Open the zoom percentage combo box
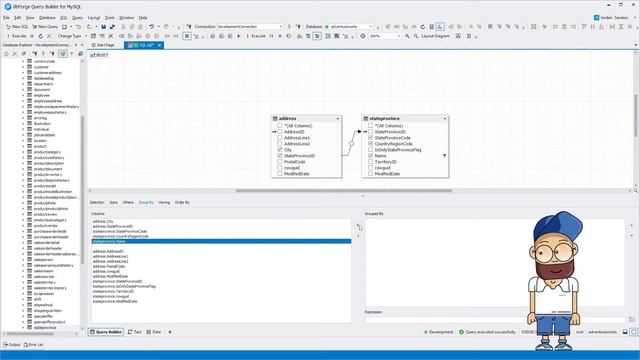Viewport: 640px width, 360px height. [385, 36]
